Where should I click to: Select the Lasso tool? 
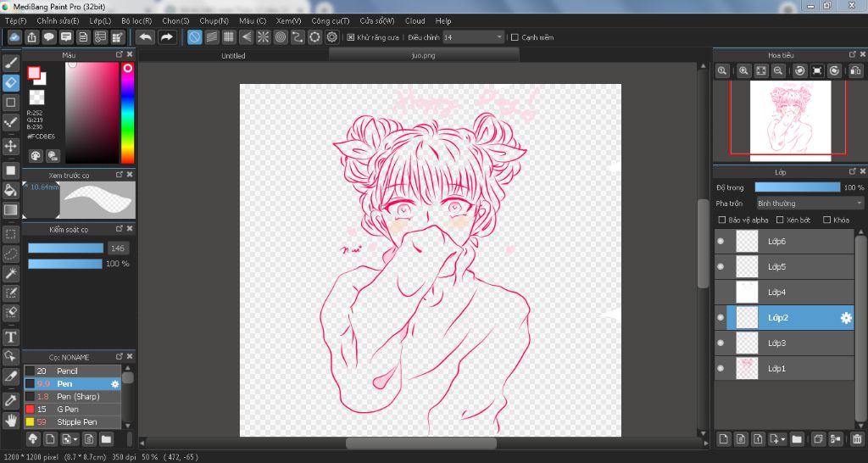11,254
